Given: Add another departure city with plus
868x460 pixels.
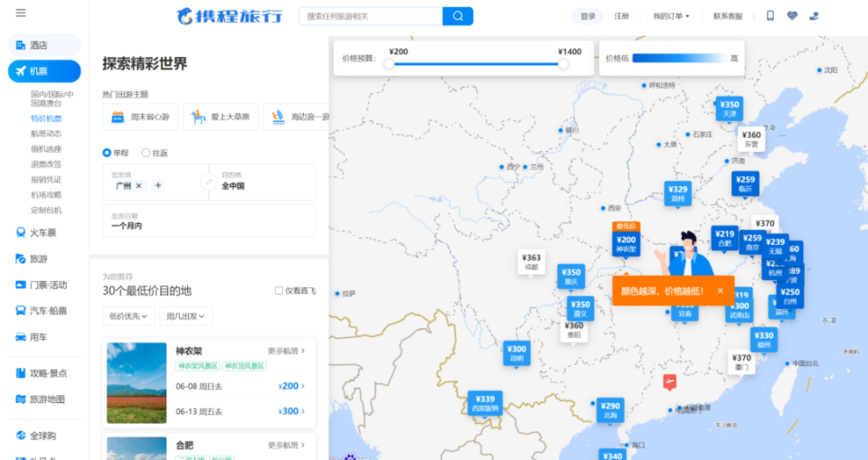Looking at the screenshot, I should pos(158,185).
